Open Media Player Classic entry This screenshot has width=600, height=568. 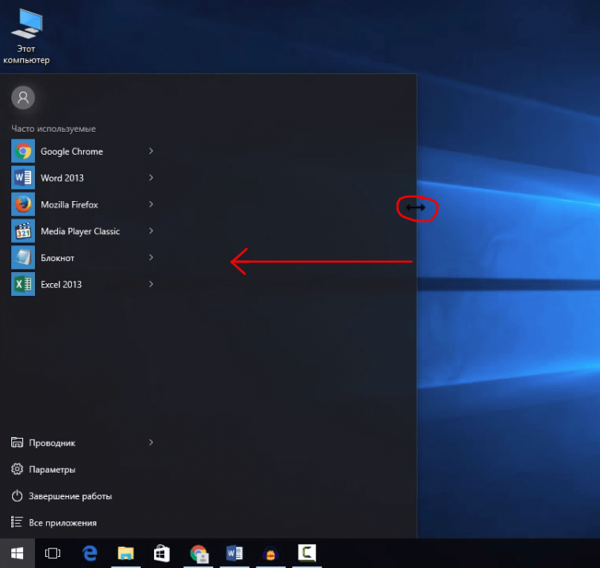coord(80,231)
